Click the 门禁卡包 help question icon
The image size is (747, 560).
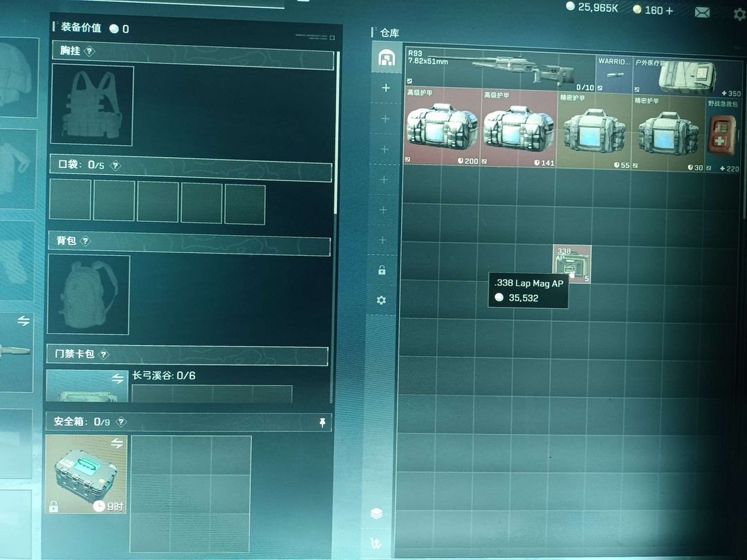tap(103, 354)
